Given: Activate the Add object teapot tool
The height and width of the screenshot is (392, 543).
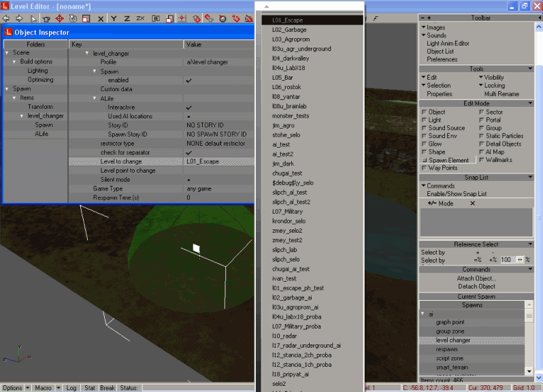Looking at the screenshot, I should coord(46,18).
